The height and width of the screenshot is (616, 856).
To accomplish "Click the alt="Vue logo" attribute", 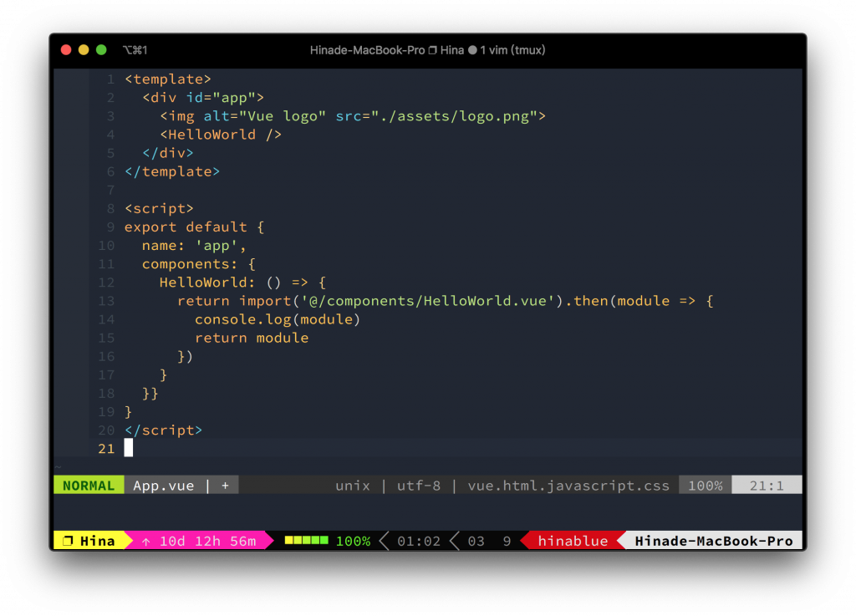I will coord(265,116).
